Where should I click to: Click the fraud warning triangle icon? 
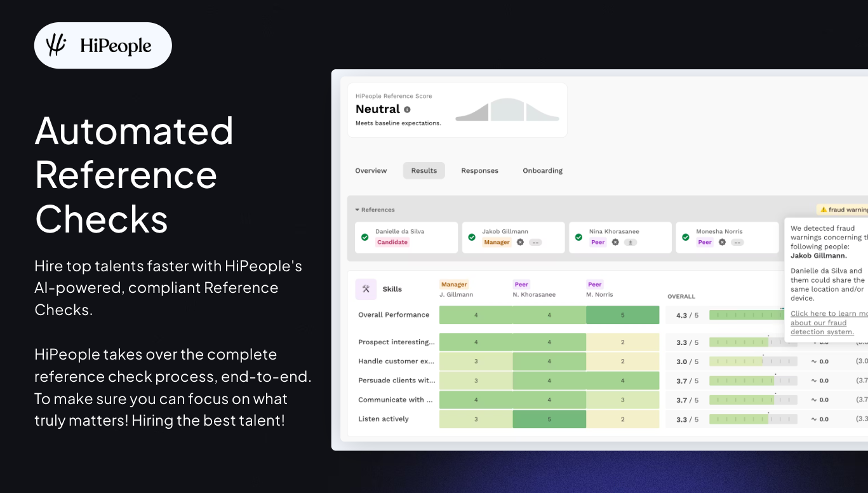coord(825,209)
